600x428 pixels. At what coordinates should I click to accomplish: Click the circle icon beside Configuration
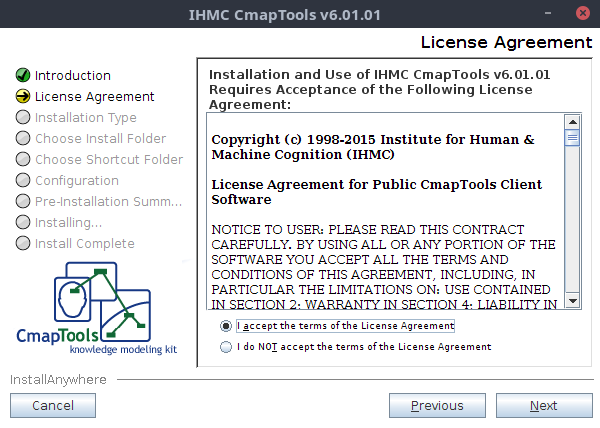(23, 181)
